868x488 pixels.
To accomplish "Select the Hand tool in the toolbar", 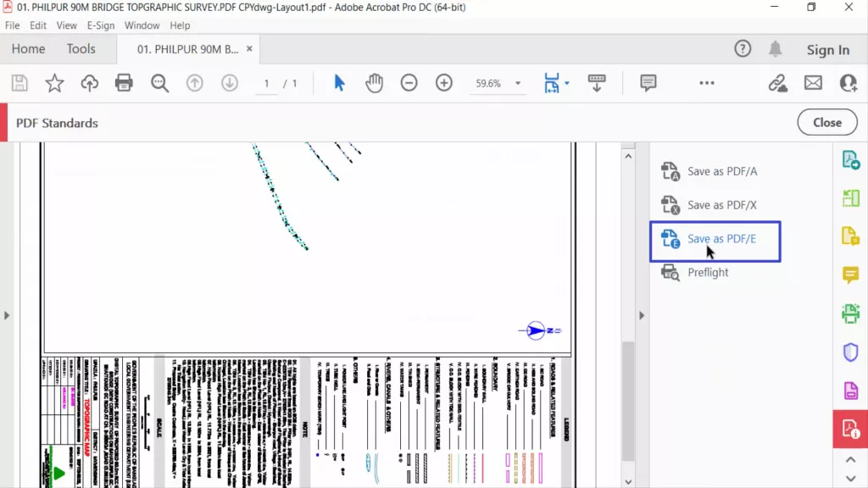I will click(374, 83).
